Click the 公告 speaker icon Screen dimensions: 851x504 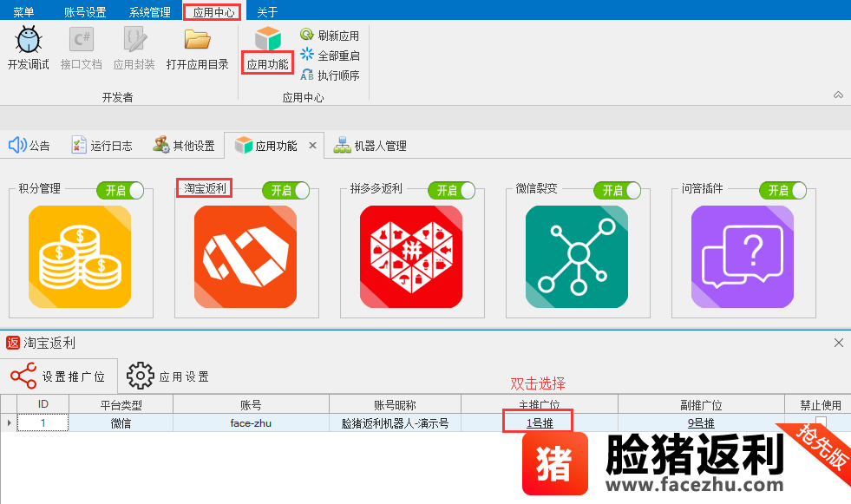pyautogui.click(x=17, y=145)
